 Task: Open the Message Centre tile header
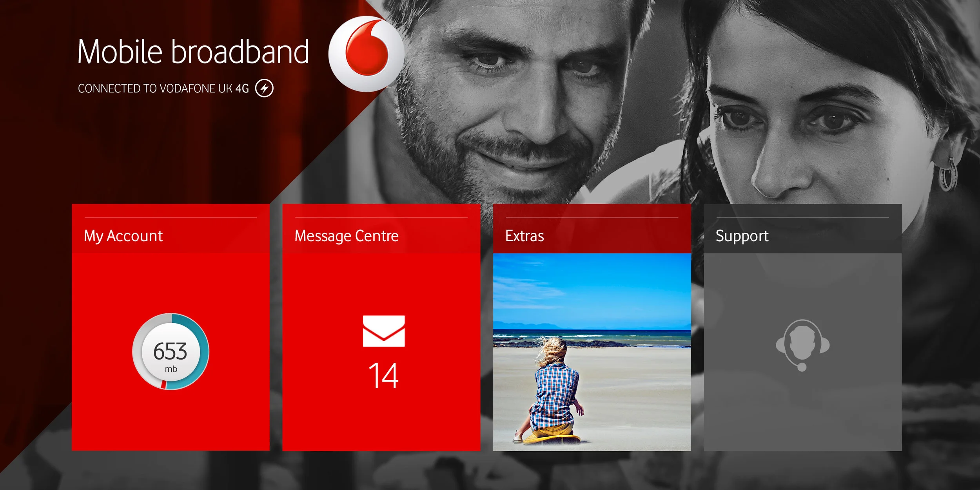coord(381,228)
